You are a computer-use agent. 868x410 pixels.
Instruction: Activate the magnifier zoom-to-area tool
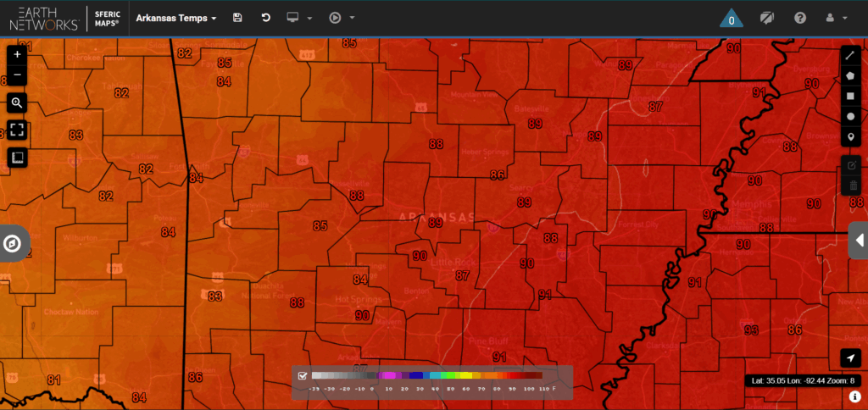click(x=18, y=103)
